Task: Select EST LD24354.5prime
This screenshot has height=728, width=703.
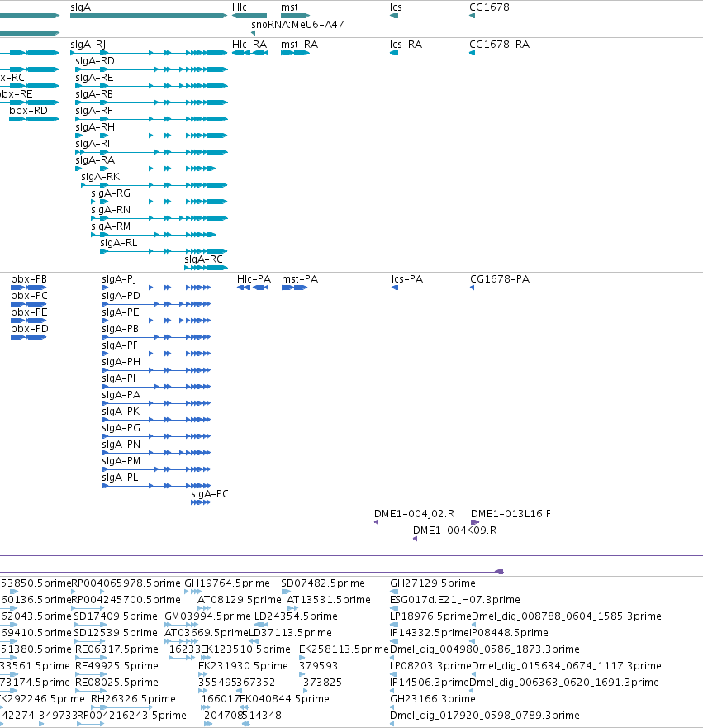Action: pyautogui.click(x=261, y=625)
